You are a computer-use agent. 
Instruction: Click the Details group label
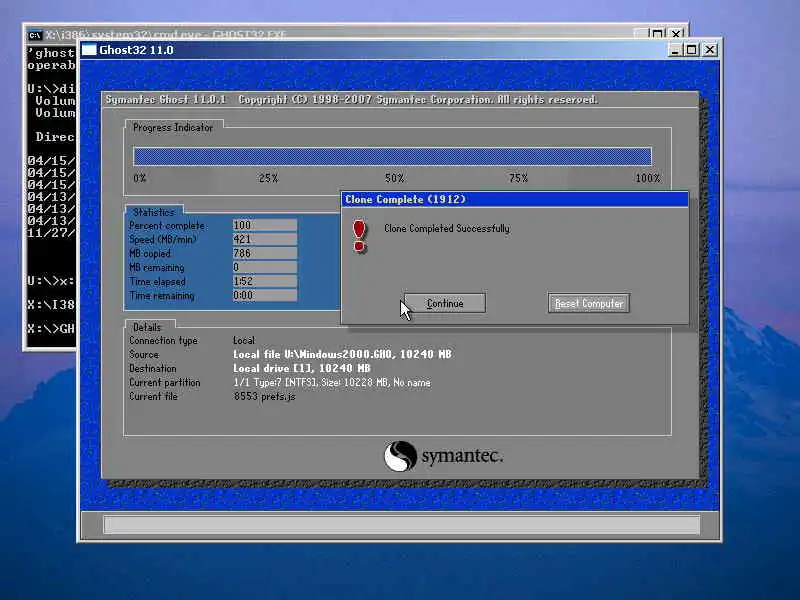[147, 327]
